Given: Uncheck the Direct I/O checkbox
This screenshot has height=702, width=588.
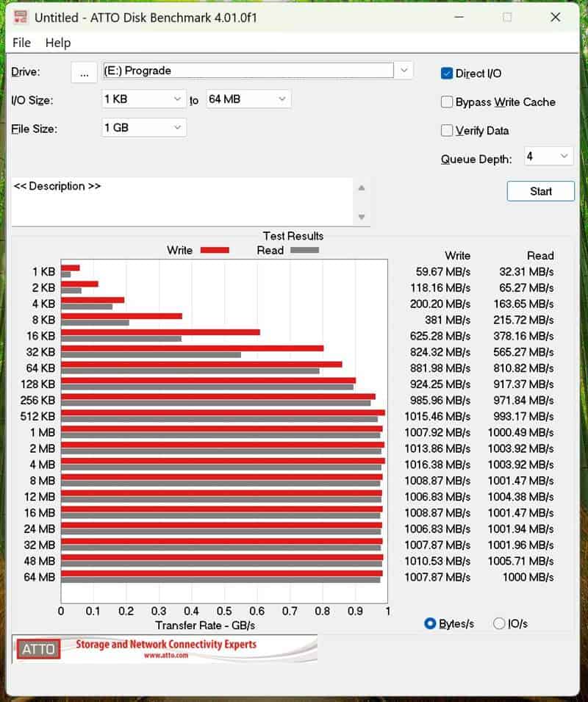Looking at the screenshot, I should click(x=447, y=74).
